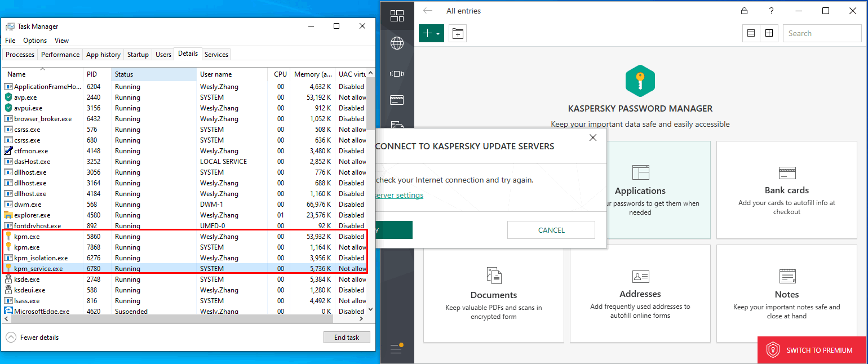868x364 pixels.
Task: Open the Notes card
Action: click(786, 294)
